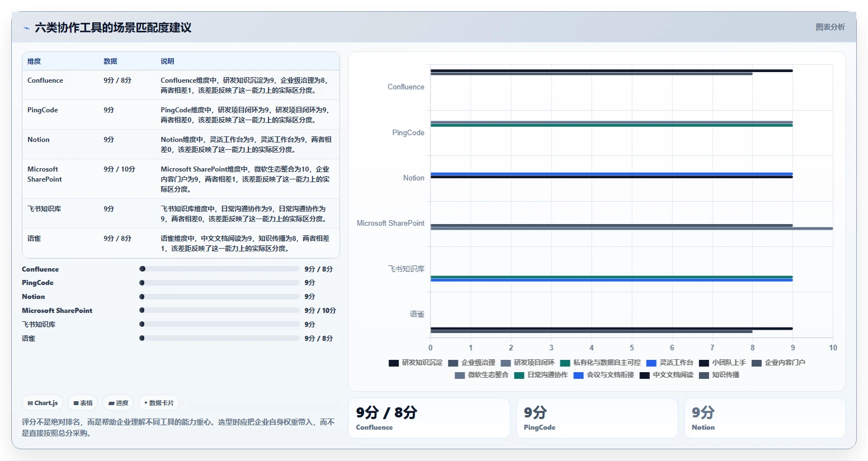Click the Microsoft SharePoint label in the progress list
This screenshot has height=461, width=868.
pyautogui.click(x=57, y=311)
